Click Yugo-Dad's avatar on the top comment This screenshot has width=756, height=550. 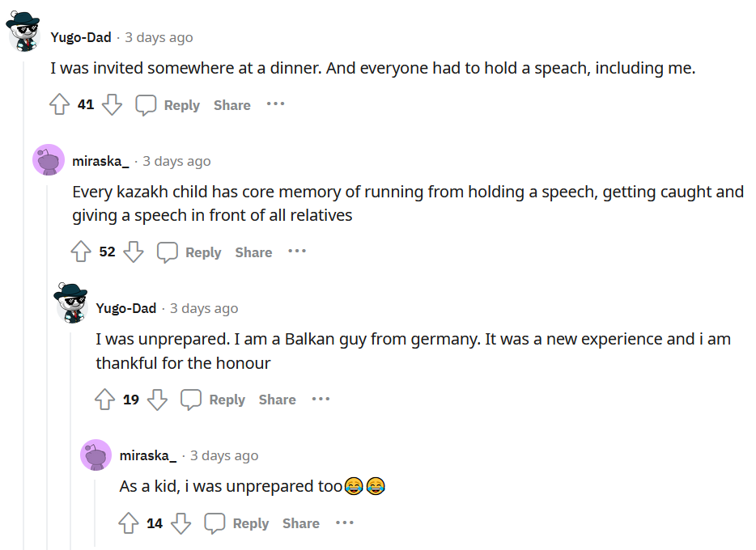(23, 32)
